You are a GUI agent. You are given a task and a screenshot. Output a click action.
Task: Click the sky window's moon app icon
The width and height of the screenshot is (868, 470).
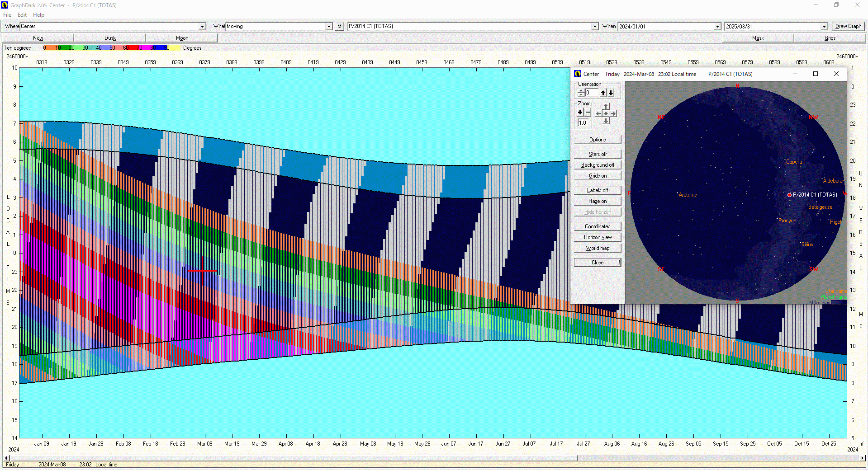click(578, 74)
